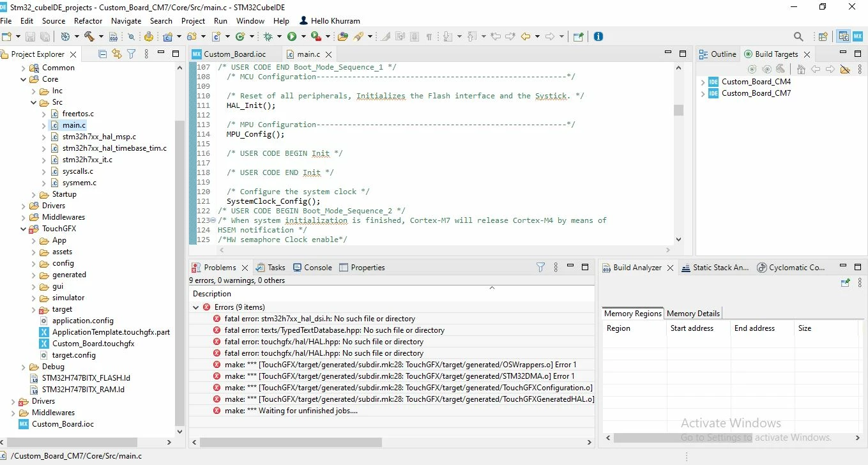This screenshot has height=465, width=868.
Task: Open the information center 'i' icon
Action: click(x=598, y=36)
